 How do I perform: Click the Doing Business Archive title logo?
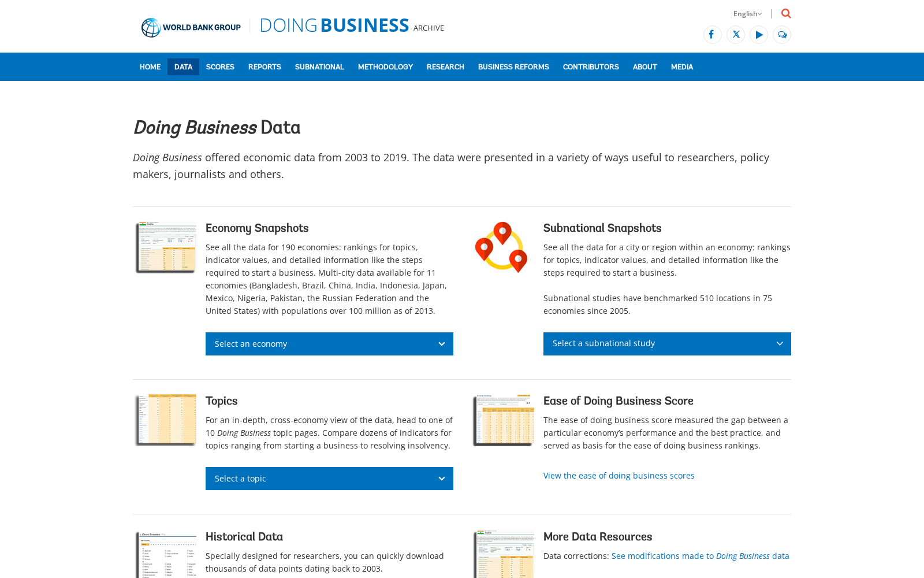[352, 25]
